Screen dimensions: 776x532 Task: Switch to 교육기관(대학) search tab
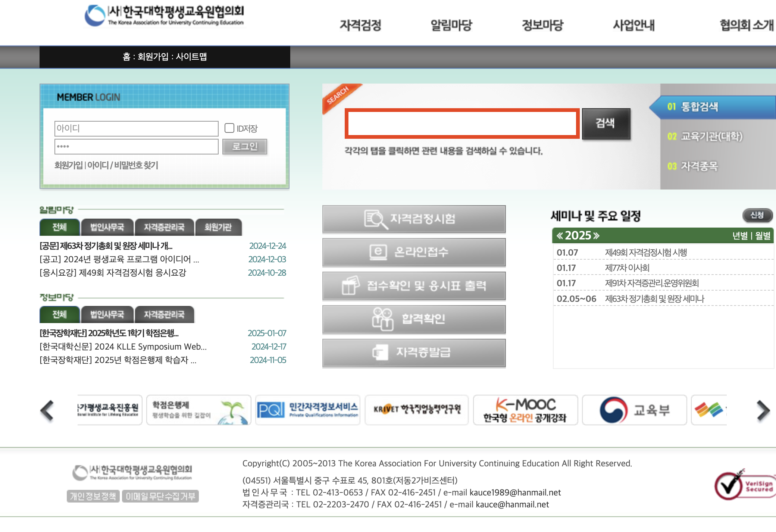tap(711, 137)
